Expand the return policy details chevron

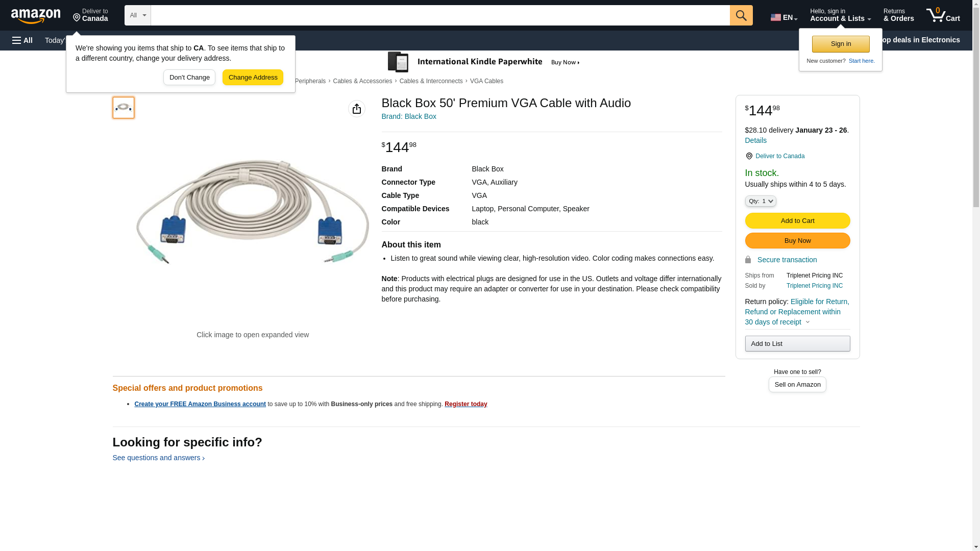[807, 322]
